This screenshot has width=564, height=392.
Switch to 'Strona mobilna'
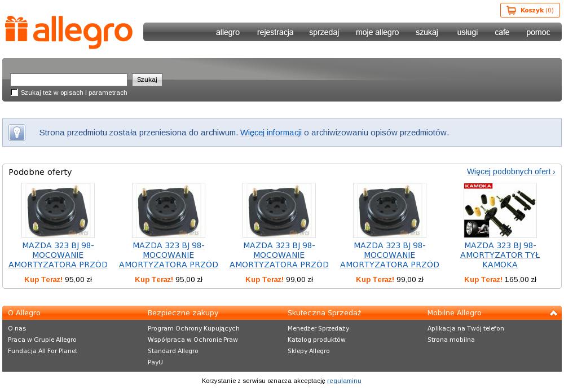[451, 340]
